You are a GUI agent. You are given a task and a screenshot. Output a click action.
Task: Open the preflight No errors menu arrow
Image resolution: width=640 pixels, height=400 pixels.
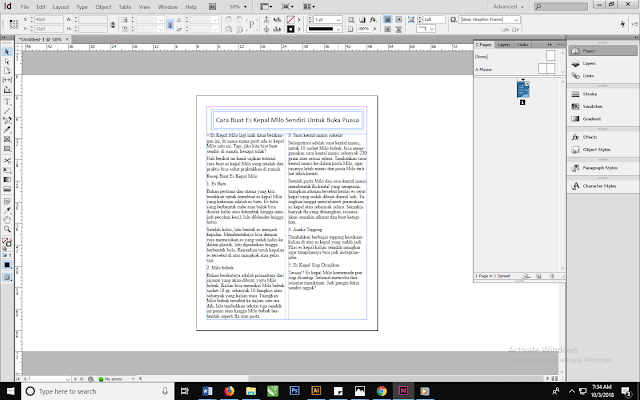133,379
